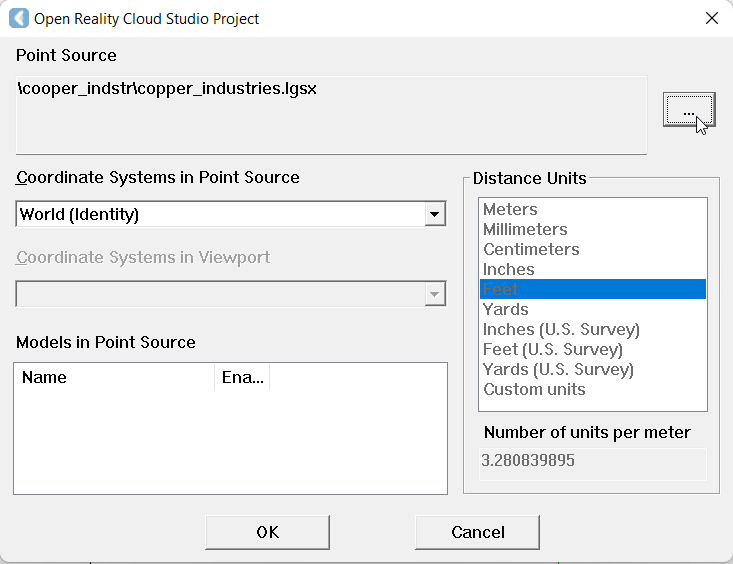The image size is (733, 564).
Task: Select the highlighted Feet unit
Action: pos(500,289)
